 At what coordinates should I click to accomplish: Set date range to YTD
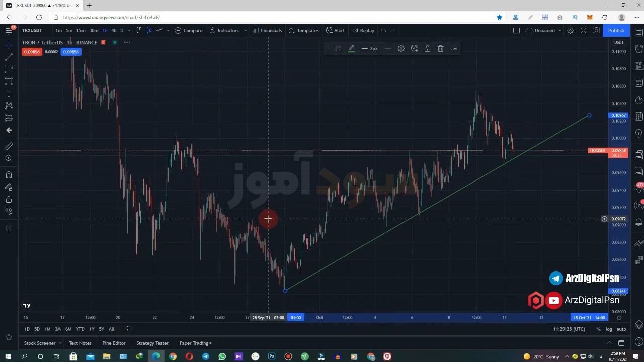[80, 329]
